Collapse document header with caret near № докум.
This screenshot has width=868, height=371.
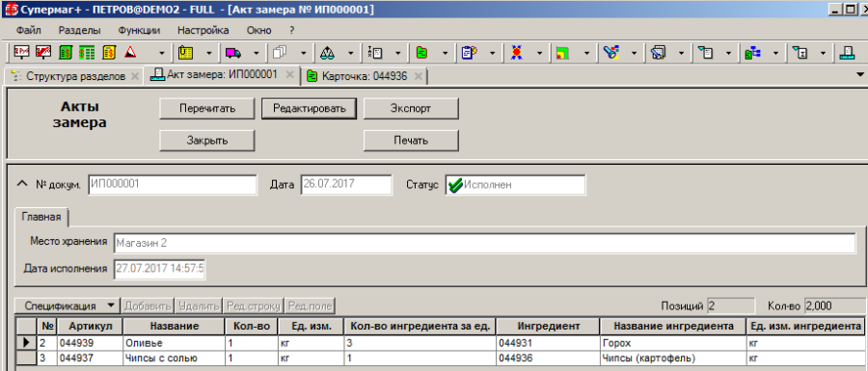pyautogui.click(x=23, y=183)
